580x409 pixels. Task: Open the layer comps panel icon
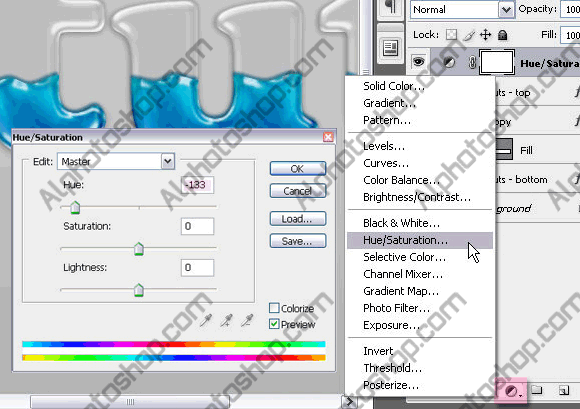391,48
